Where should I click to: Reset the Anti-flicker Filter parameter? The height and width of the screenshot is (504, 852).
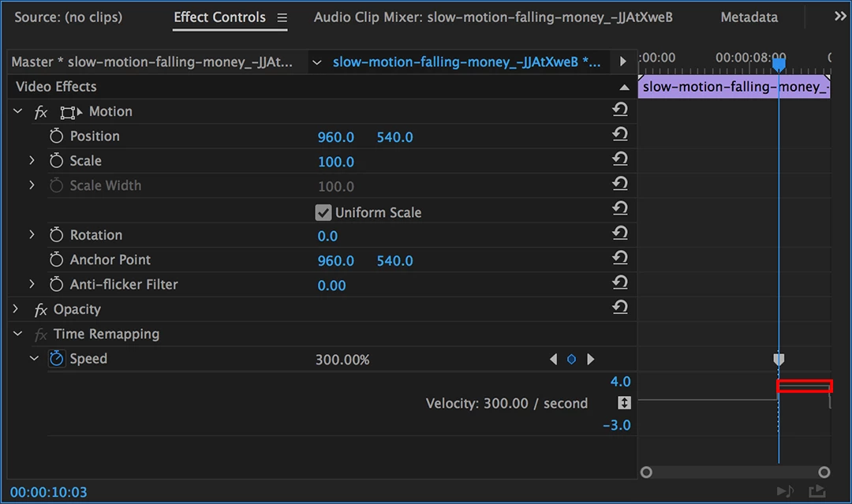tap(620, 282)
